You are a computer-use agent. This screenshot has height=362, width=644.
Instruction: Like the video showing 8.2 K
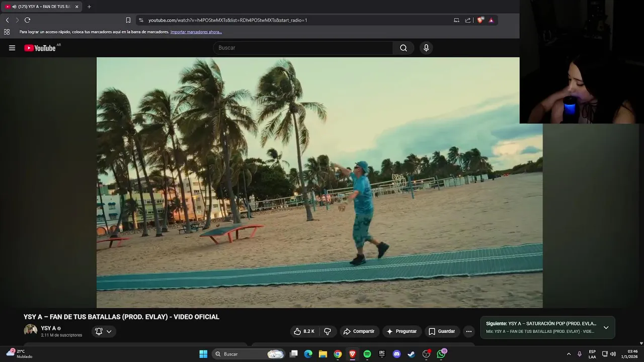[x=304, y=331]
